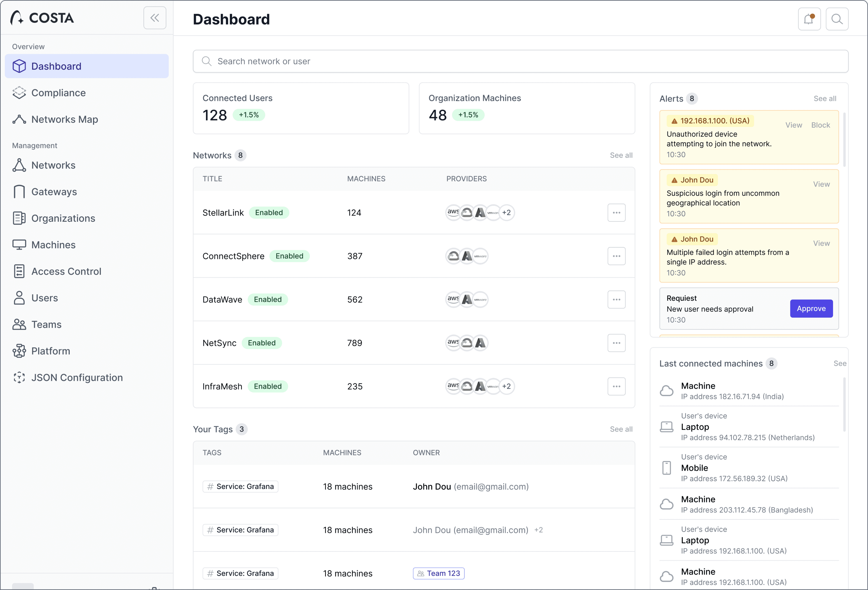Open more options for InfraMesh network
Screen dimensions: 868x590
tap(616, 386)
